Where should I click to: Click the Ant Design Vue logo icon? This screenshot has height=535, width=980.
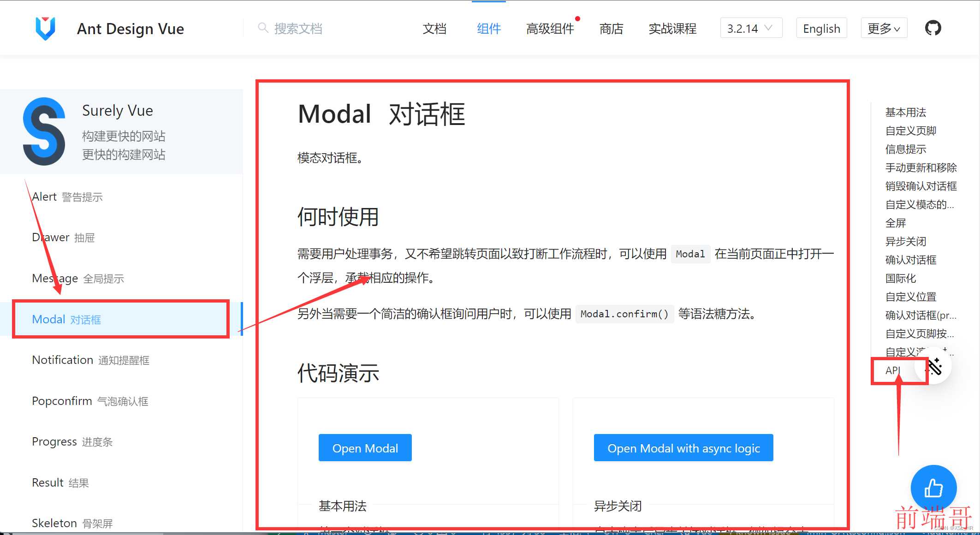point(44,28)
